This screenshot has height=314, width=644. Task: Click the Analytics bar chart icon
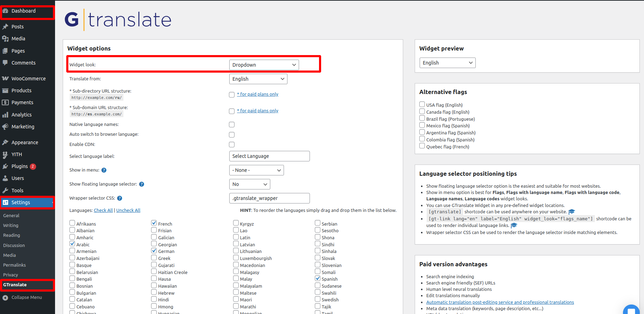pyautogui.click(x=5, y=115)
